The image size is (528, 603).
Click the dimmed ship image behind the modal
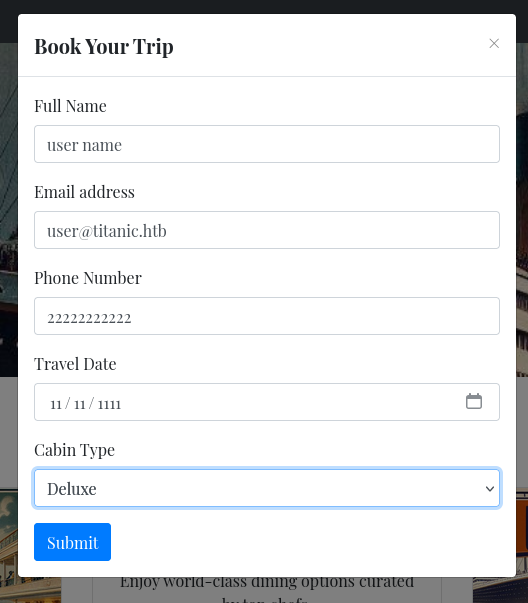[8, 210]
